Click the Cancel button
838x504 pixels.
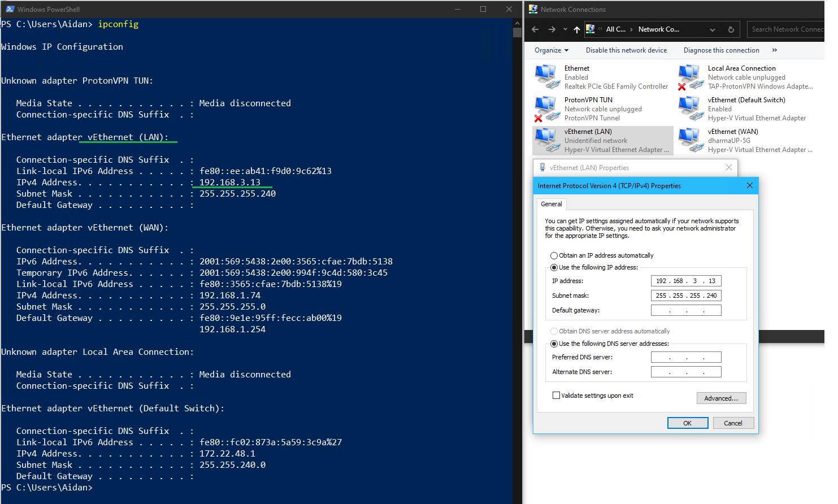click(x=733, y=423)
